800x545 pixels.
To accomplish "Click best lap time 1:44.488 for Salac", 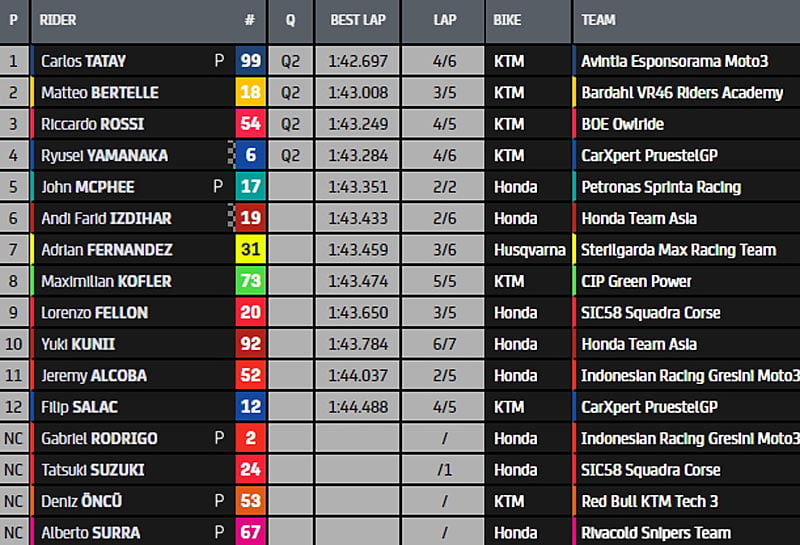I will [x=357, y=407].
